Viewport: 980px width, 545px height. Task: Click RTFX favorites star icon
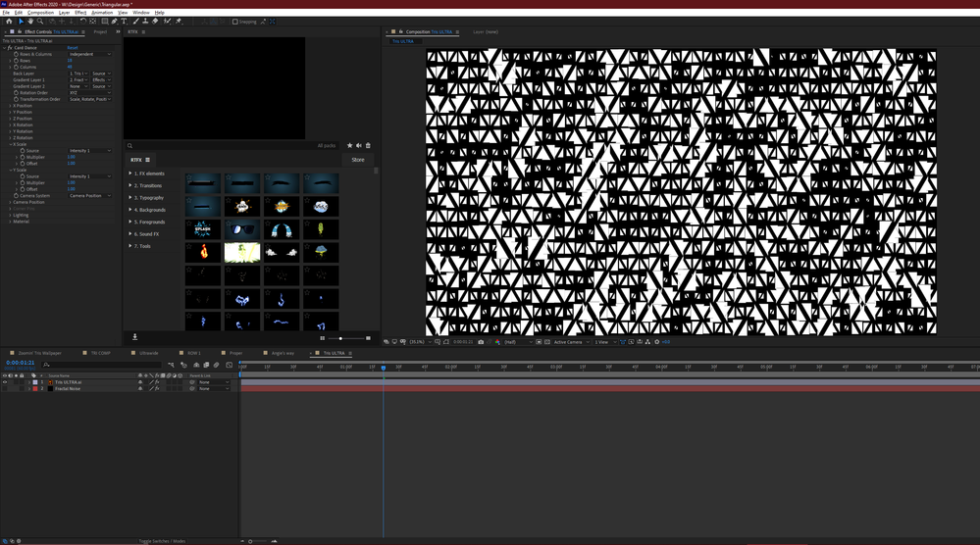[349, 145]
